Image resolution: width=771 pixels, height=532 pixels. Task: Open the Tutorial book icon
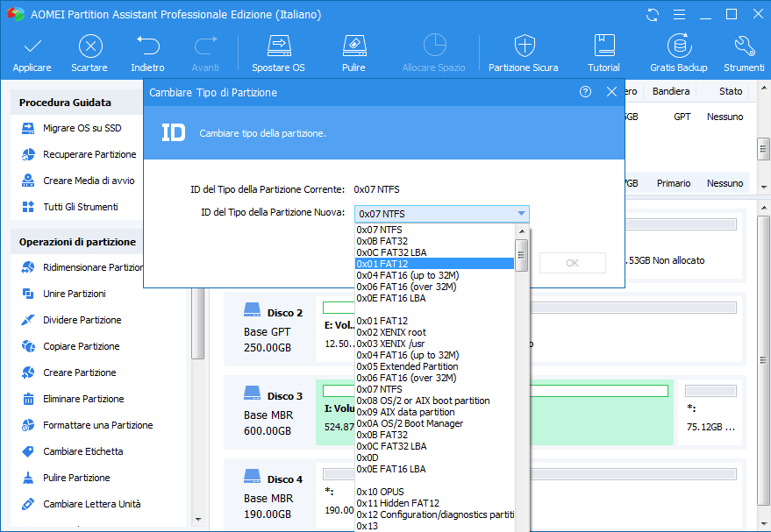click(603, 46)
